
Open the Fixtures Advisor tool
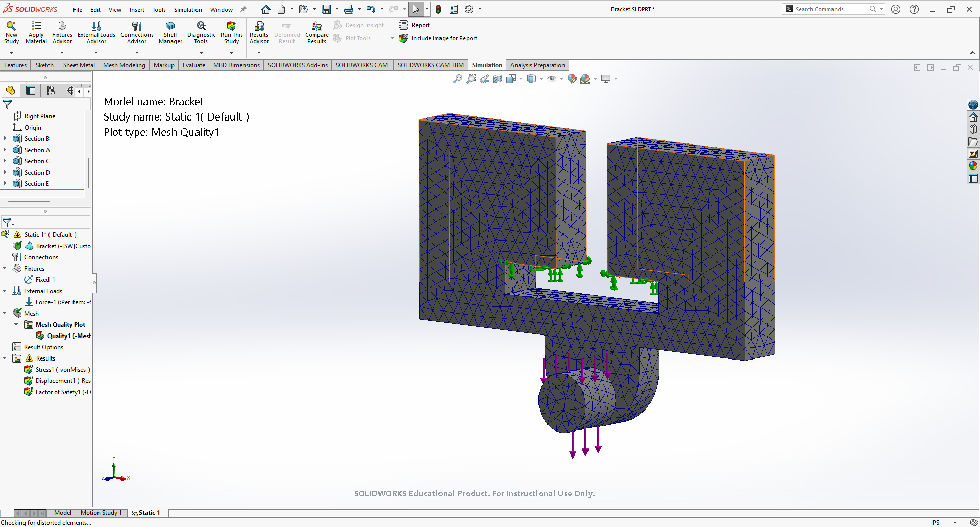(62, 33)
